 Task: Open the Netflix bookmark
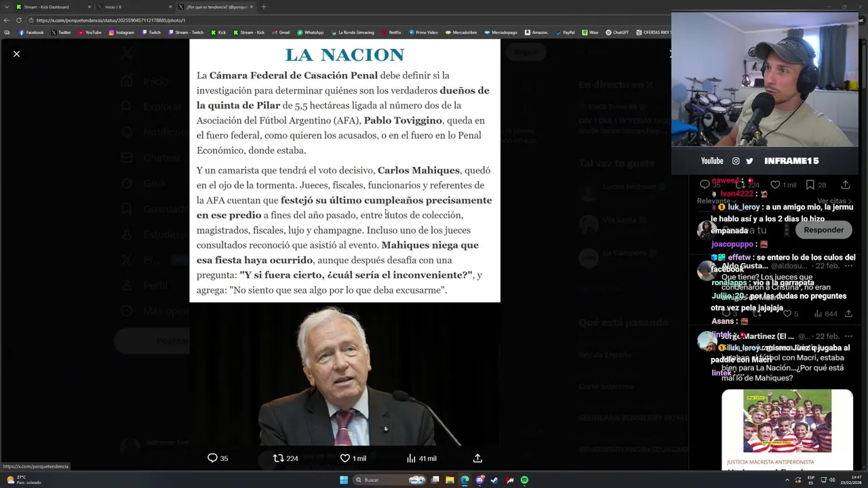(391, 33)
